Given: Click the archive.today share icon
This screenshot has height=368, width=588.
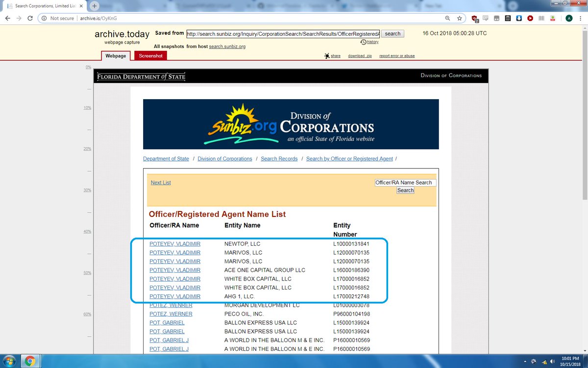Looking at the screenshot, I should click(327, 56).
